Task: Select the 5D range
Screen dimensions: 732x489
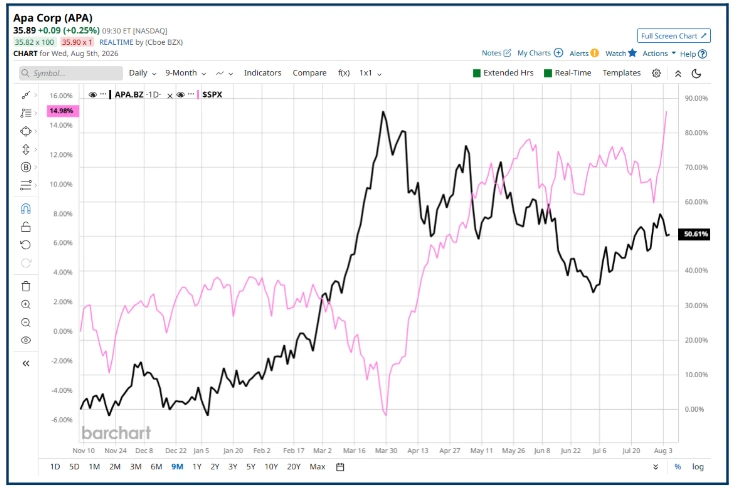Action: pyautogui.click(x=74, y=467)
